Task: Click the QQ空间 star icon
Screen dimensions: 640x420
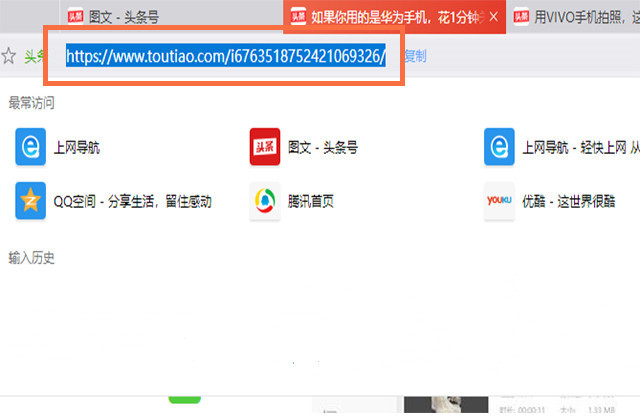Action: pos(31,200)
